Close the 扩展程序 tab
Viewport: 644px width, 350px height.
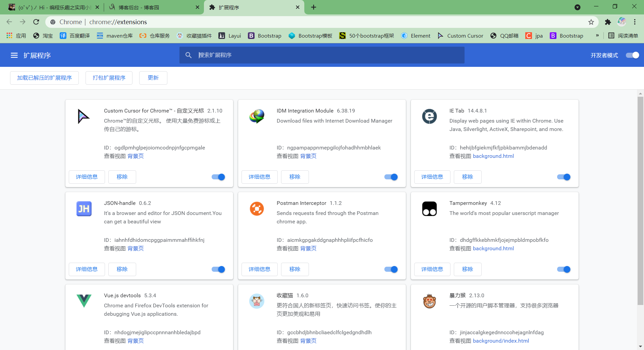coord(298,7)
